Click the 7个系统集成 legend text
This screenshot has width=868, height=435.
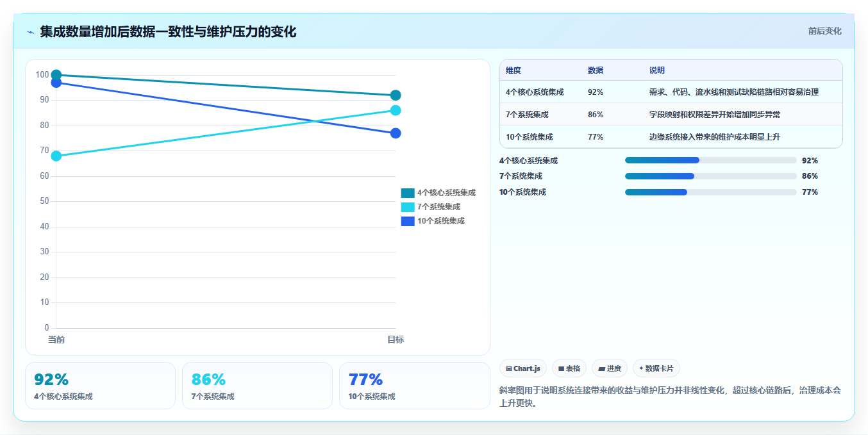(438, 207)
